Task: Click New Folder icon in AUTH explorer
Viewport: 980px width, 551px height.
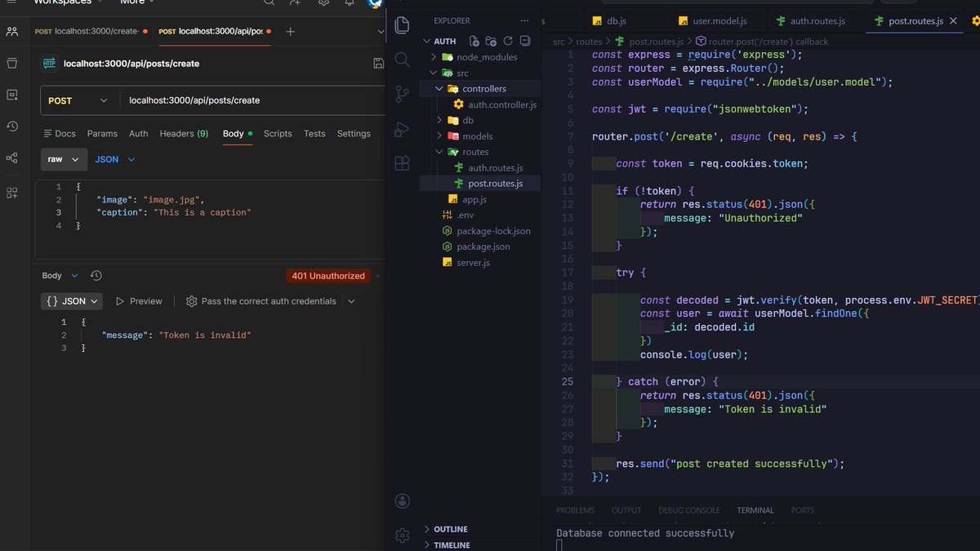Action: (491, 41)
